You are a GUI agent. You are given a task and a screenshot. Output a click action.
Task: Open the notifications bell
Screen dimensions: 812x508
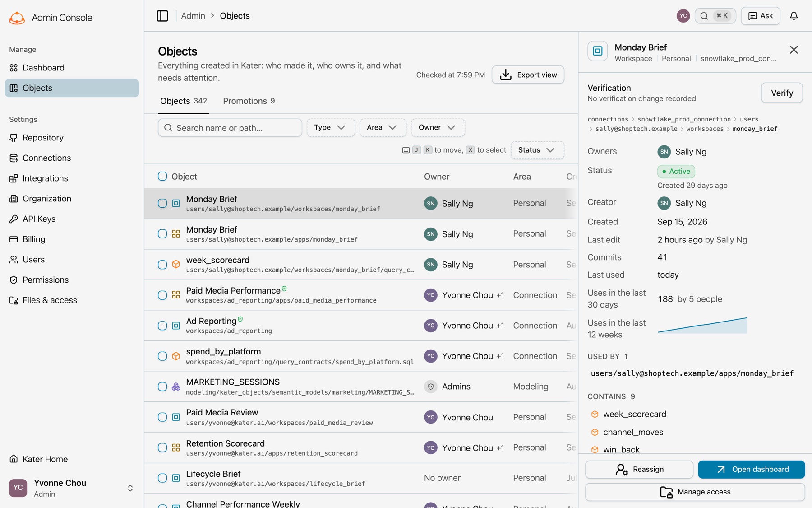pyautogui.click(x=794, y=16)
